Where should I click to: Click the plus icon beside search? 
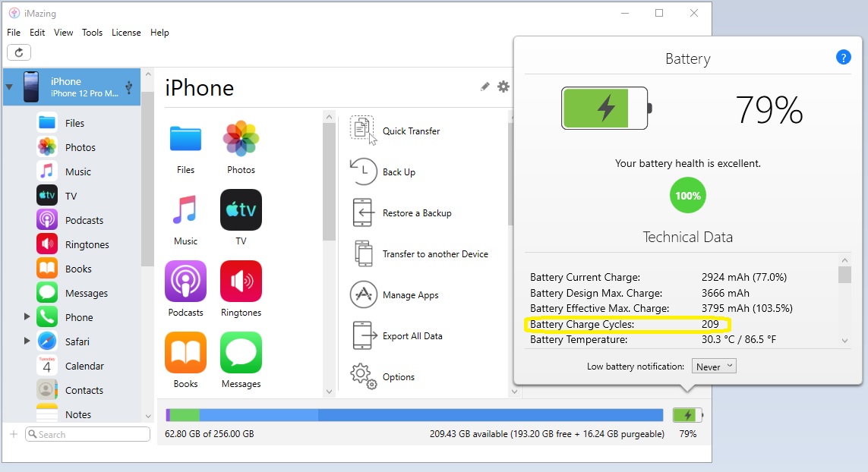(x=14, y=434)
